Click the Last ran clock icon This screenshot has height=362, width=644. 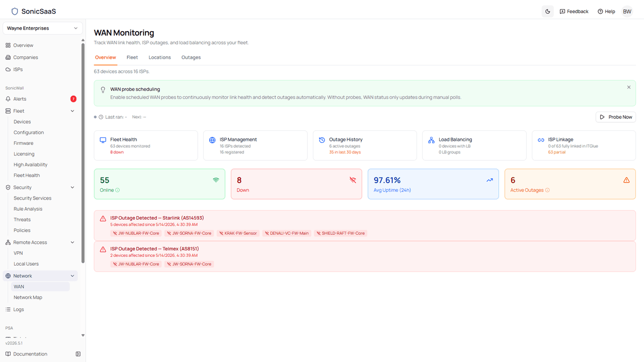pos(101,117)
